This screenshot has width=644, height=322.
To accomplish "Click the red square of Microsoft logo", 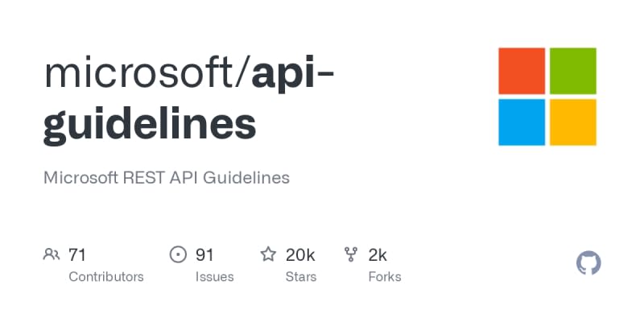I will [x=522, y=71].
